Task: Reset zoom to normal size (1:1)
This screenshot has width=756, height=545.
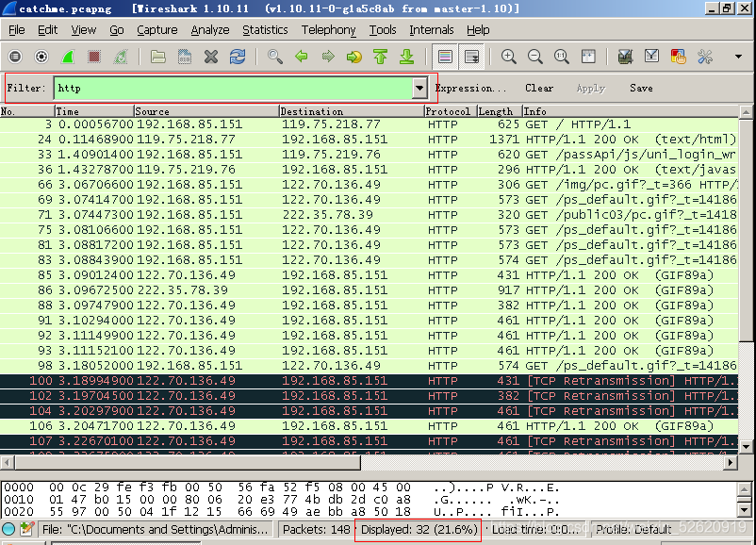Action: [x=561, y=57]
